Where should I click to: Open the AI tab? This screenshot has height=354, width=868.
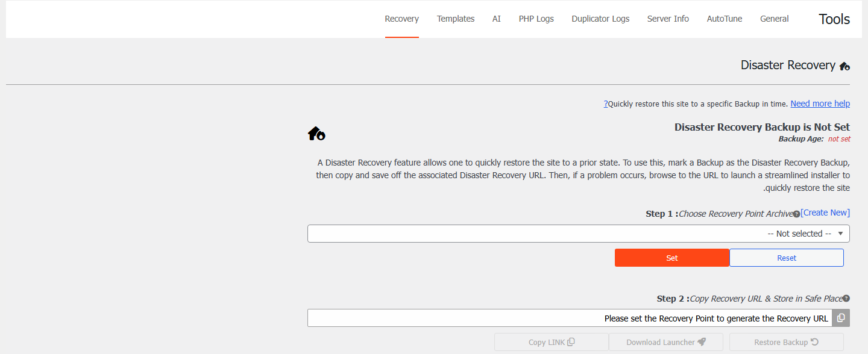click(497, 19)
